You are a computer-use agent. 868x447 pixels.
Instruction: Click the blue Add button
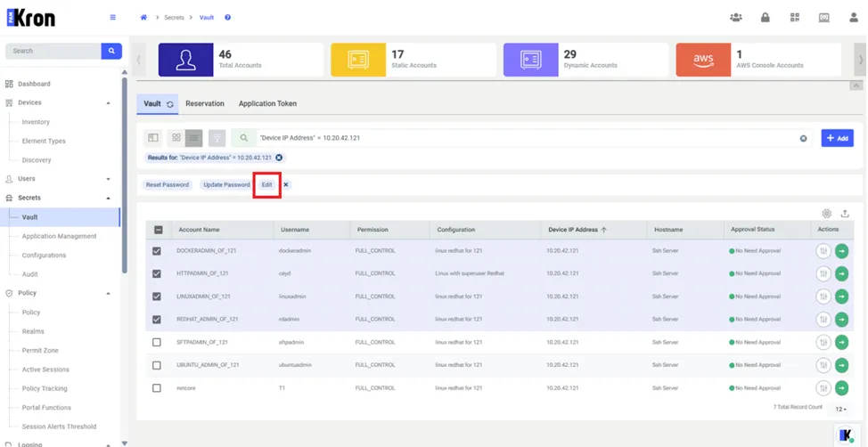[837, 138]
